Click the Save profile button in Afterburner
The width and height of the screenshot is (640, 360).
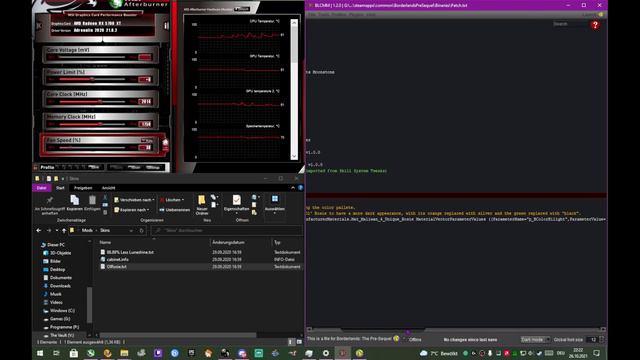pyautogui.click(x=94, y=167)
